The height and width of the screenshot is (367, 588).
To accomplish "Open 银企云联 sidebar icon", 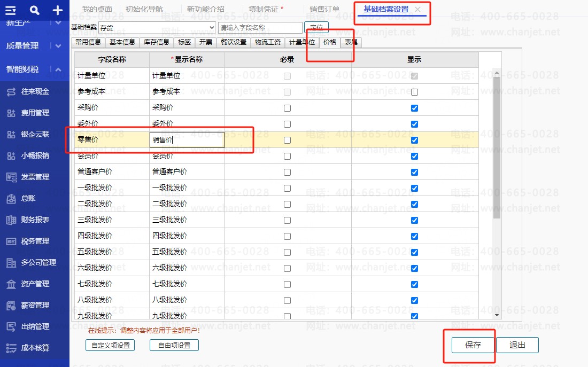I will click(x=11, y=134).
